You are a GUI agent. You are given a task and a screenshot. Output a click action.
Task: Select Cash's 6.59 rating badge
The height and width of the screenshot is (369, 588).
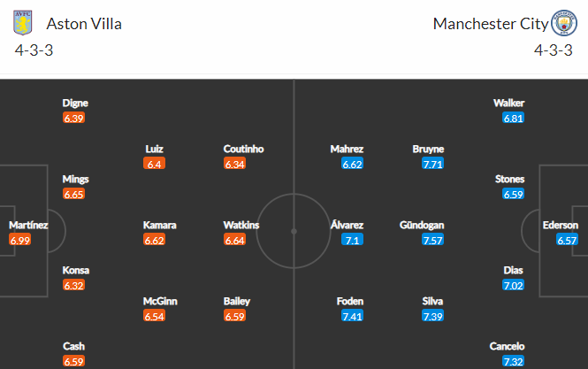[74, 361]
